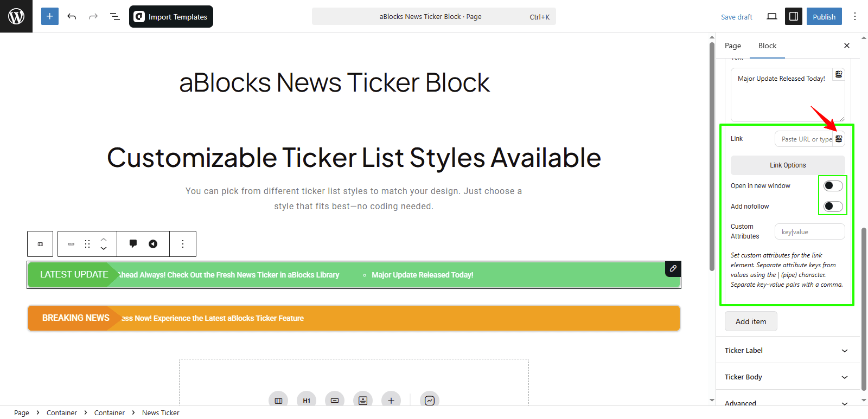This screenshot has height=419, width=868.
Task: Click the Customizable Ticker List Styles heading
Action: click(x=354, y=158)
